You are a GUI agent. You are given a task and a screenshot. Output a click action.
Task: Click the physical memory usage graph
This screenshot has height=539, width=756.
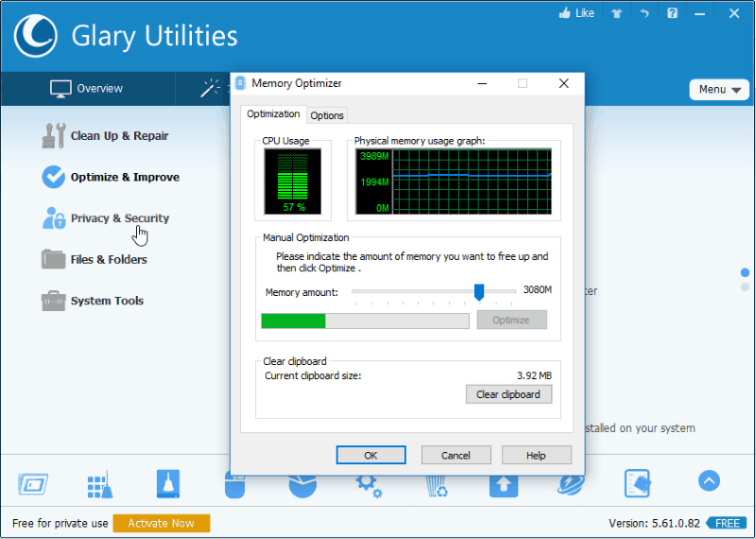point(454,182)
